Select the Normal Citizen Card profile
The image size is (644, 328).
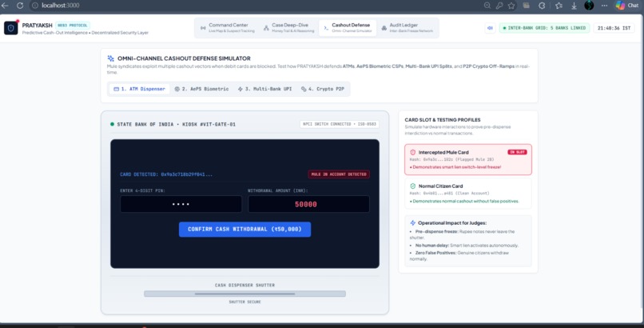[x=467, y=193]
